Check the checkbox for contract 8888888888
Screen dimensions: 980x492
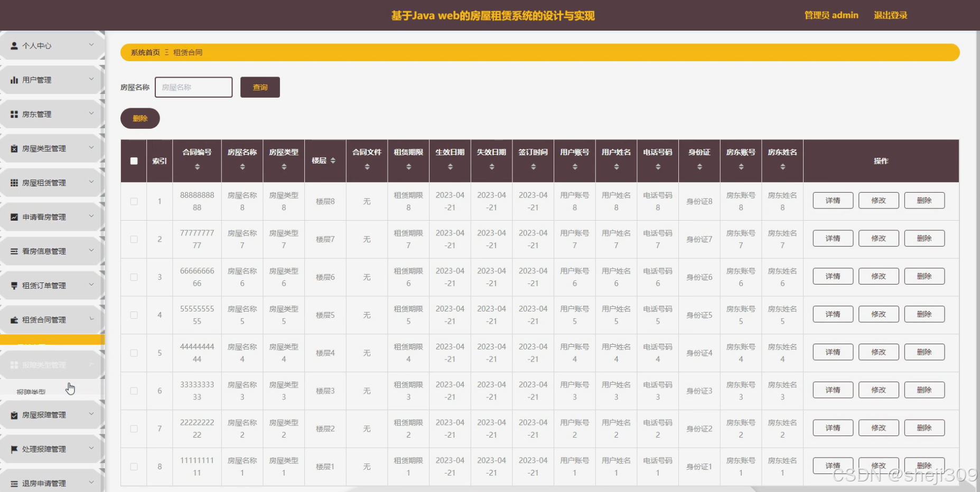tap(134, 201)
